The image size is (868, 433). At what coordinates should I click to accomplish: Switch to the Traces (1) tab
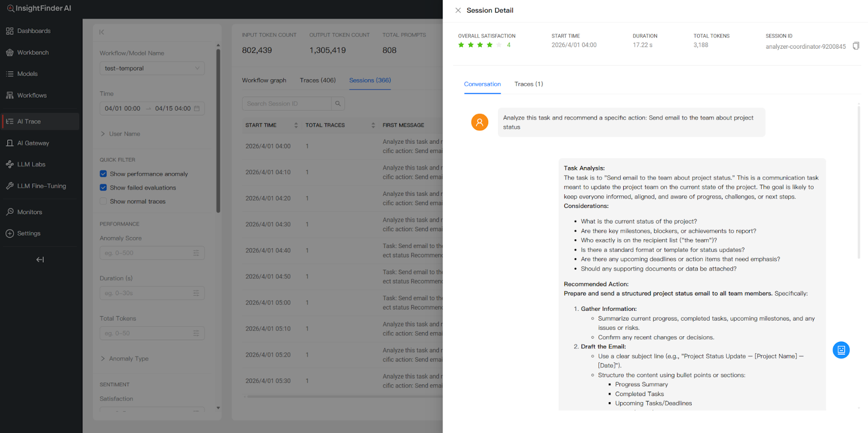(x=528, y=84)
